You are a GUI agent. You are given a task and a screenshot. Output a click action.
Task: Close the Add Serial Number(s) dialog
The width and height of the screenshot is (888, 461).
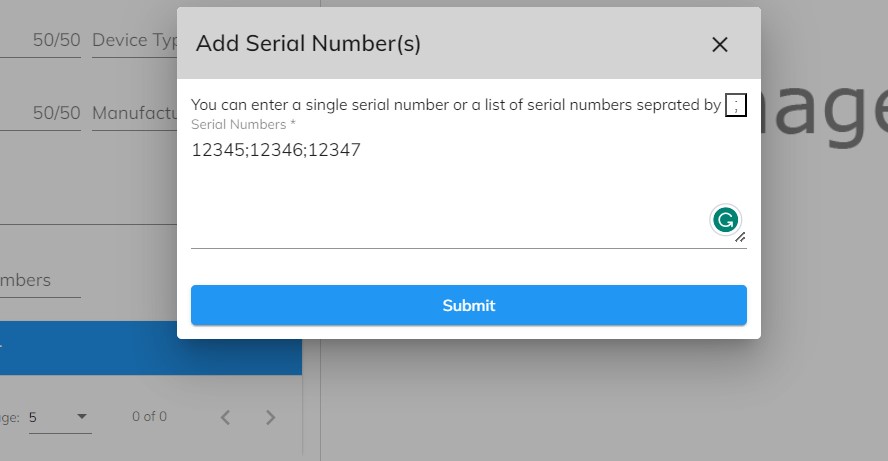point(719,44)
